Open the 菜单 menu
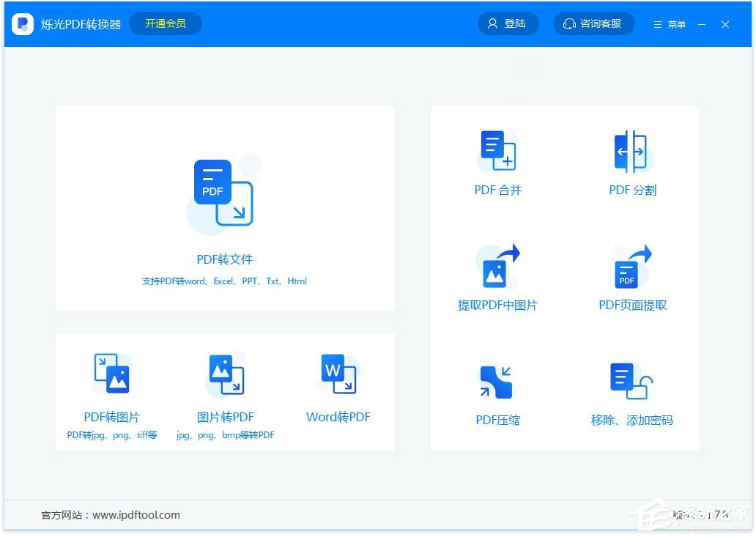 (x=670, y=24)
